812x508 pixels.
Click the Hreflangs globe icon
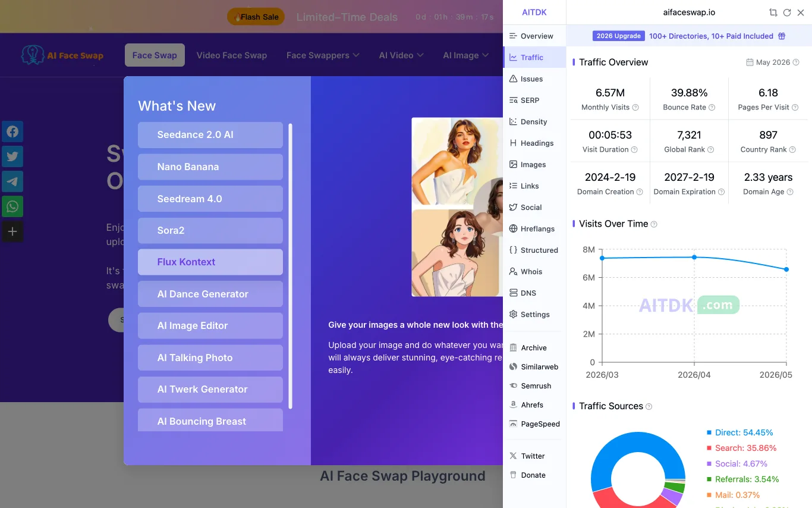[x=514, y=229]
